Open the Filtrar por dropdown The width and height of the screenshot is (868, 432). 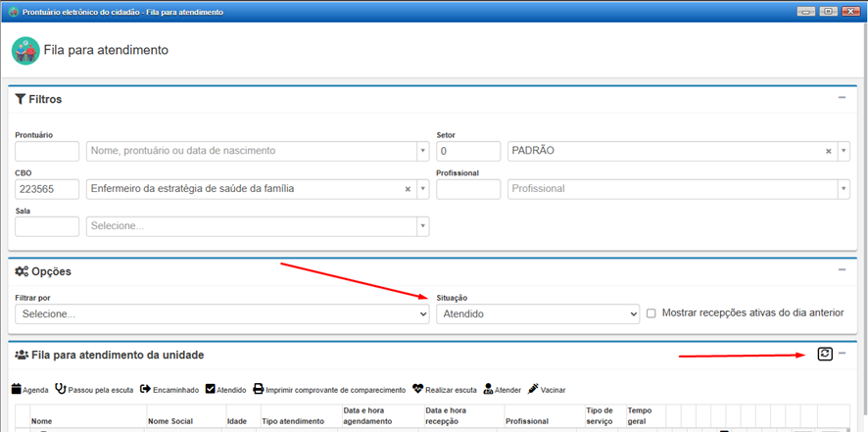(222, 313)
